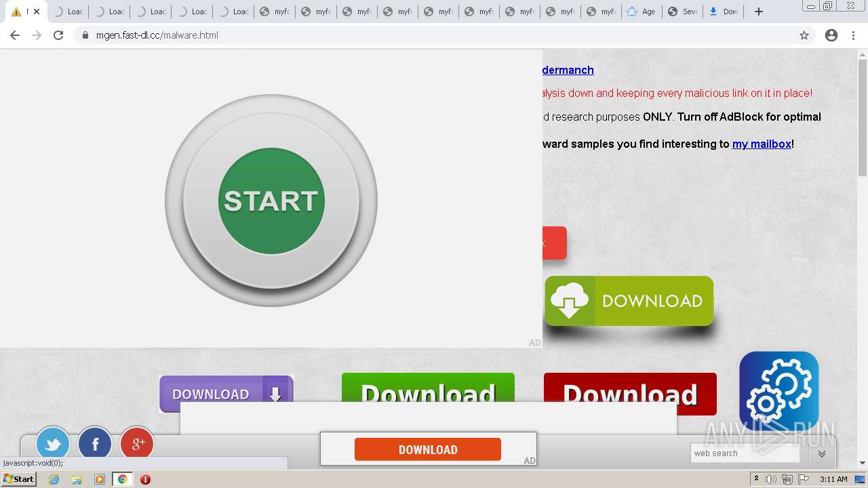Open the Chrome three-dot menu
Viewport: 868px width, 488px height.
(854, 35)
